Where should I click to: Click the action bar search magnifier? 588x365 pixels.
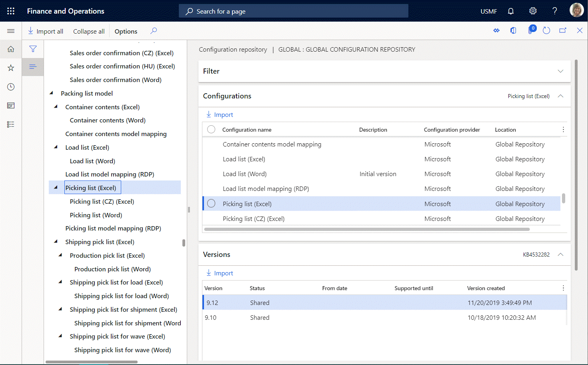(x=154, y=31)
